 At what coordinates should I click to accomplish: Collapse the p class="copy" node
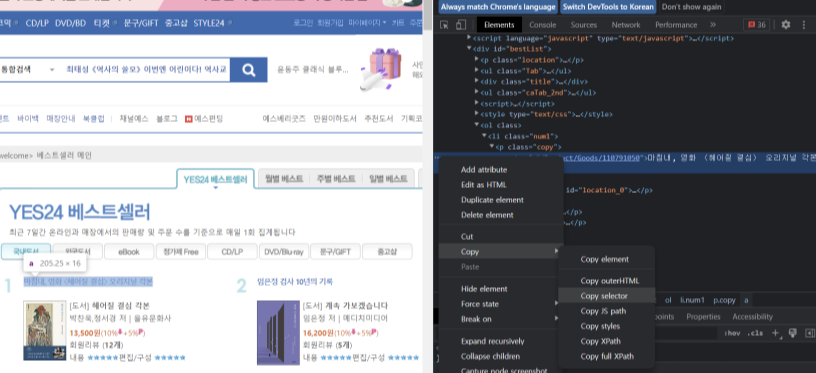click(x=492, y=147)
